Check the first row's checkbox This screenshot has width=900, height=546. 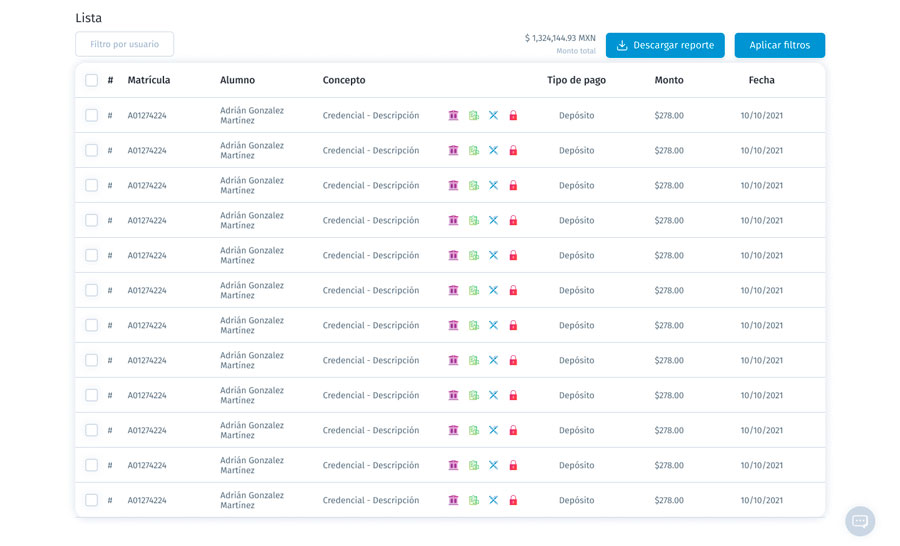(x=91, y=115)
